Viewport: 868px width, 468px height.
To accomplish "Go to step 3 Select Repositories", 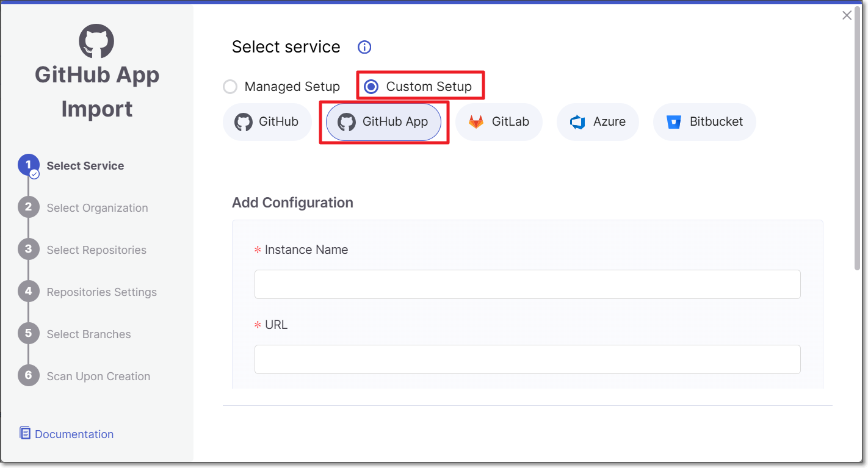I will 82,250.
